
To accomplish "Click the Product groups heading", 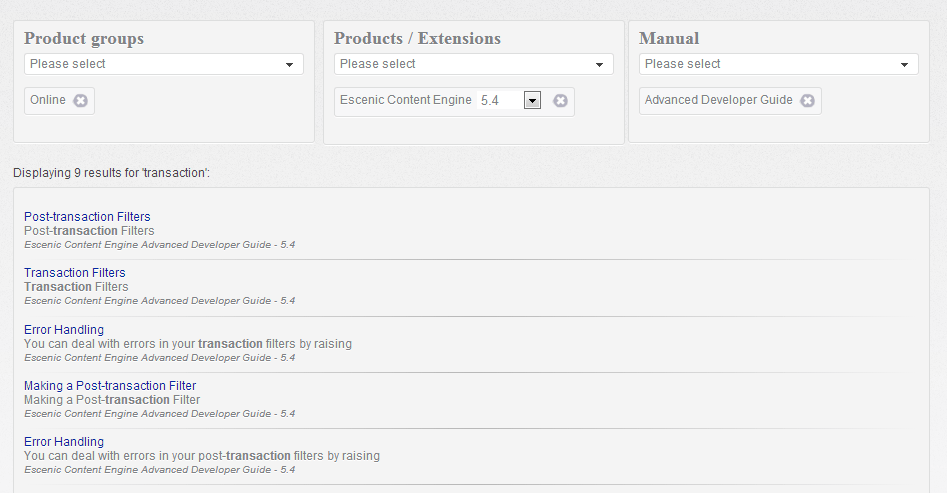I will [84, 39].
